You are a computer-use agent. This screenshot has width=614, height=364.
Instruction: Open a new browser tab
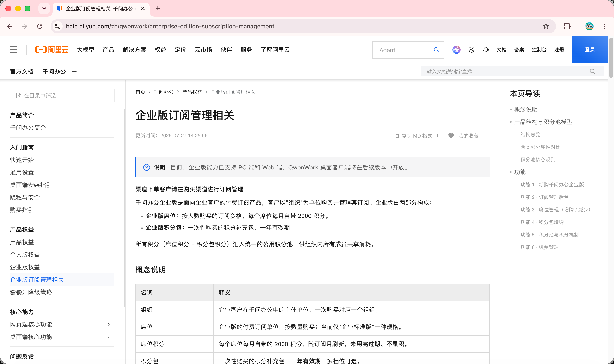(158, 9)
